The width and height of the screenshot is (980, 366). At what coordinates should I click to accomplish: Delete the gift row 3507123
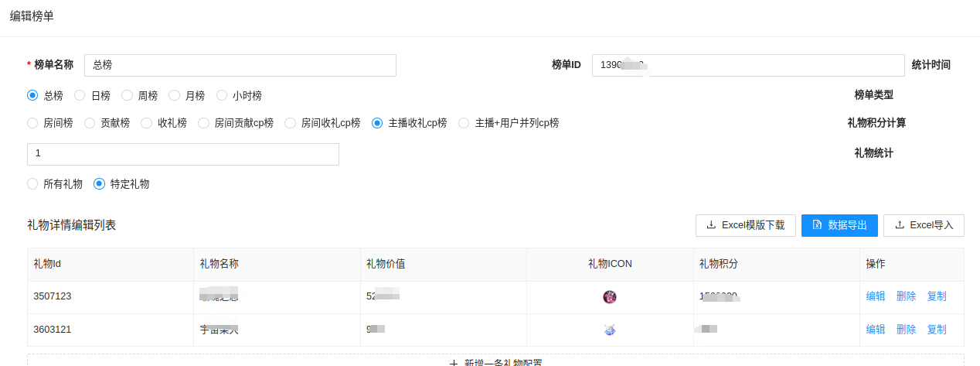pos(906,296)
